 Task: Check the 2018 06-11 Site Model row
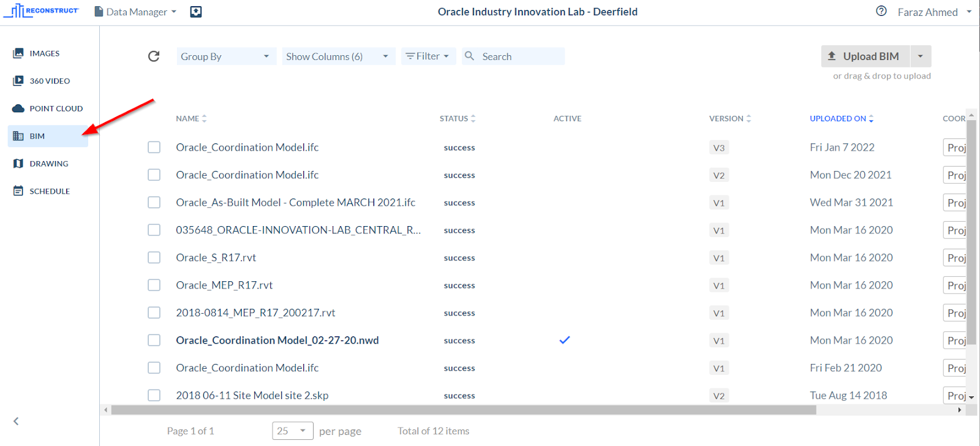pyautogui.click(x=154, y=395)
